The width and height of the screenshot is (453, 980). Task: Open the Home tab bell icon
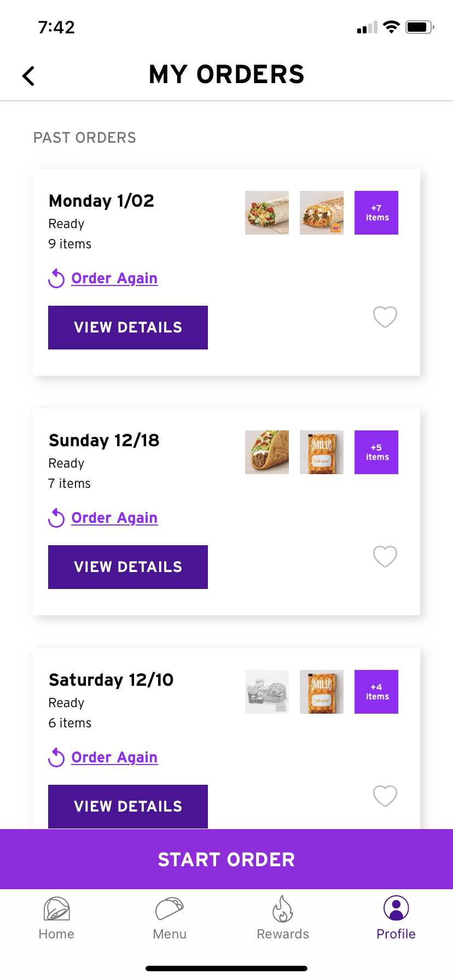click(x=56, y=909)
